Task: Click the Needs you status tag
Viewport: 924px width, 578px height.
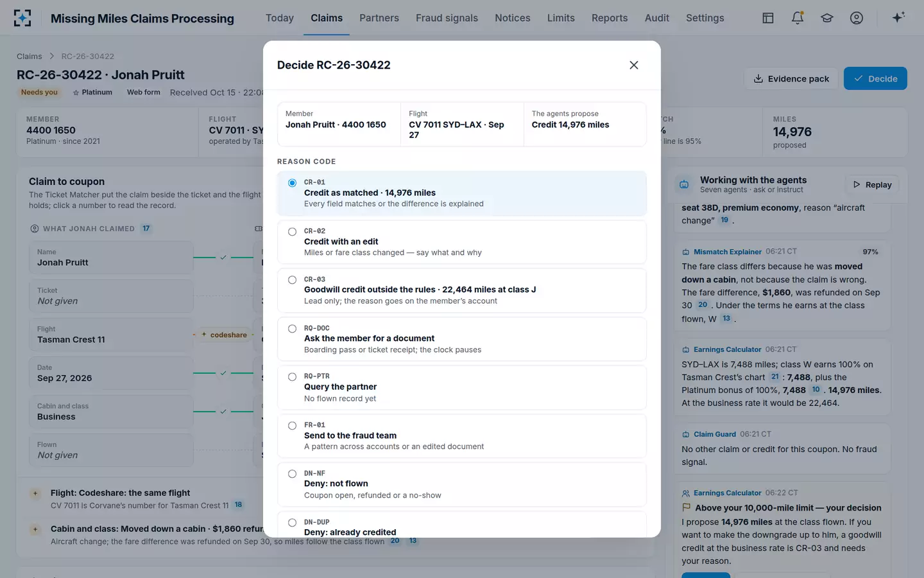Action: point(39,92)
